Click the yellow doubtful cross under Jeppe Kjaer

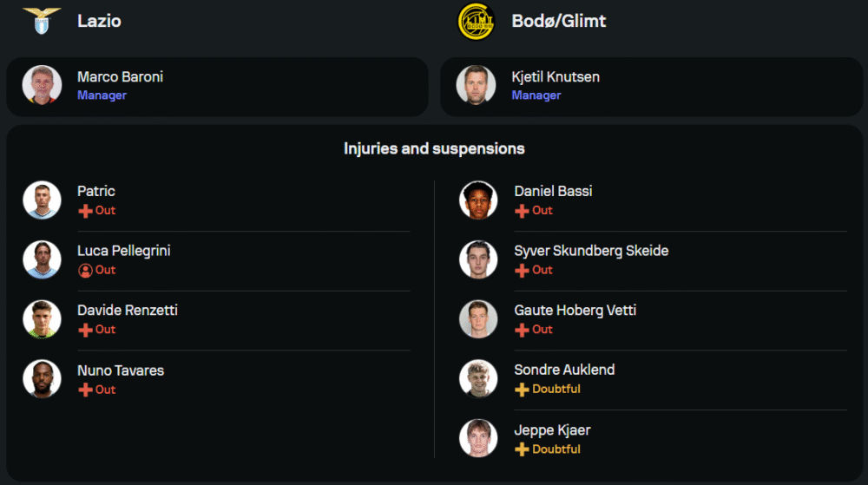(x=522, y=449)
